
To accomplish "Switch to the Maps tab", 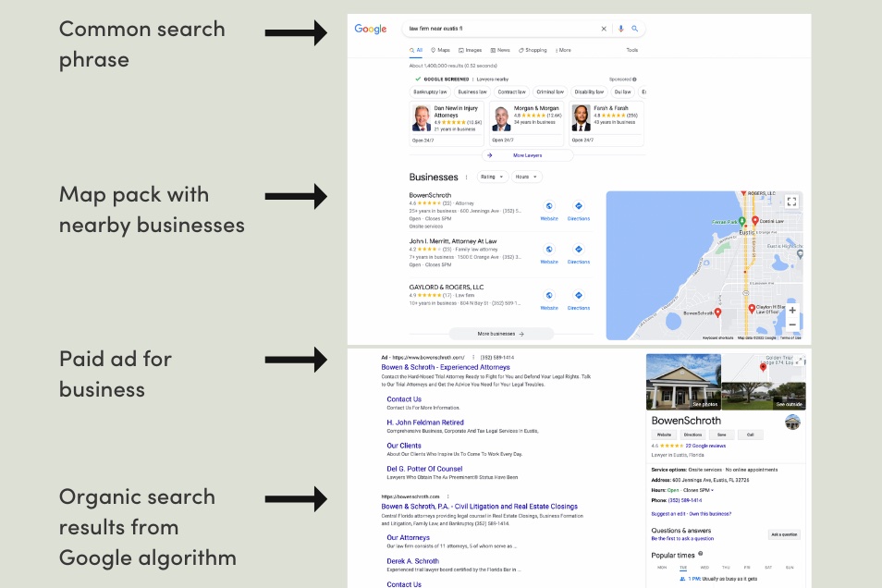I will tap(440, 50).
